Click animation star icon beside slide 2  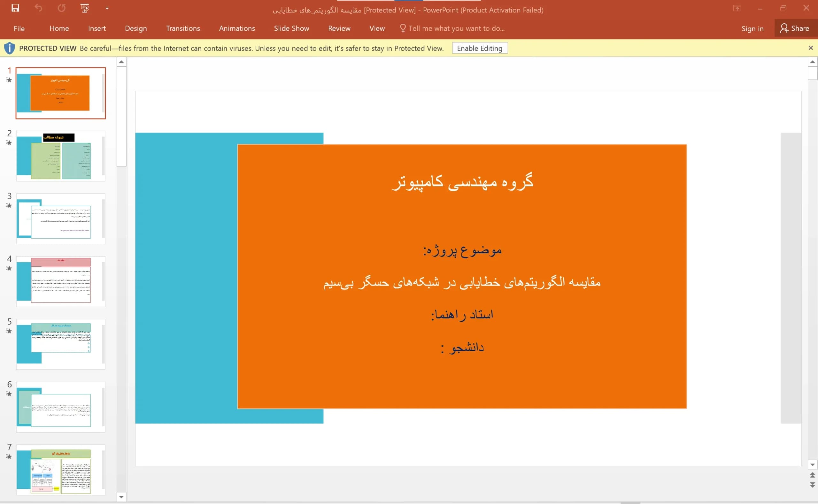[9, 143]
